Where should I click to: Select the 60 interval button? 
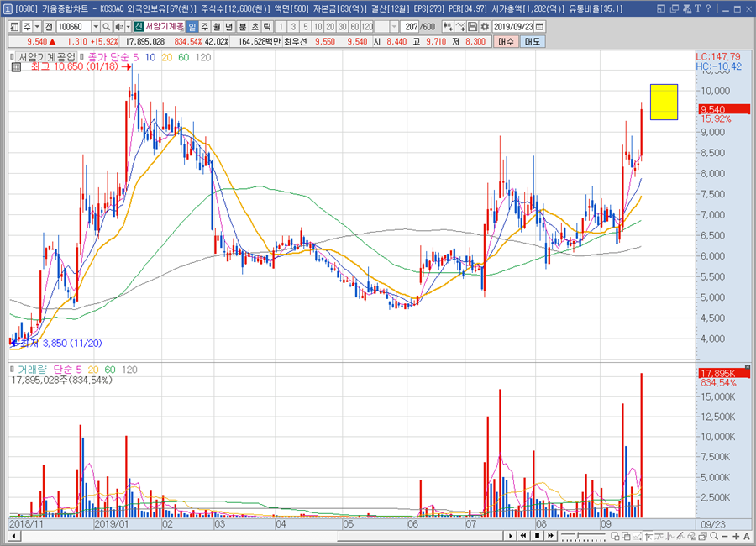(x=354, y=27)
